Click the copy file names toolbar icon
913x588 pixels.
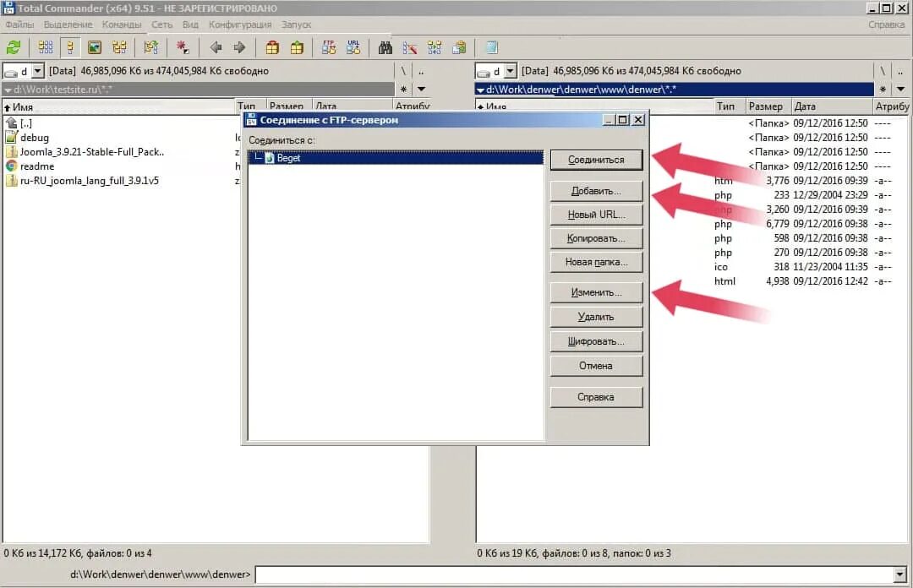[459, 47]
